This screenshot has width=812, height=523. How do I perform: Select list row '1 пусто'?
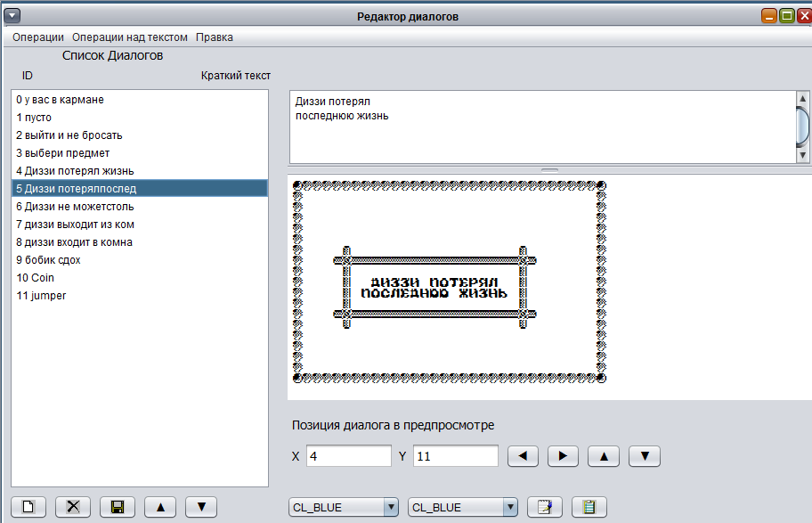click(139, 117)
